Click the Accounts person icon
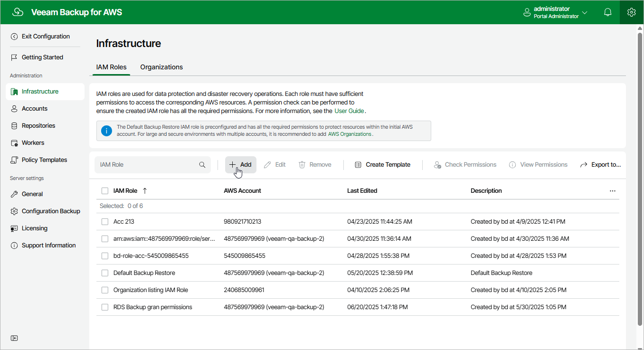This screenshot has height=350, width=644. tap(14, 109)
